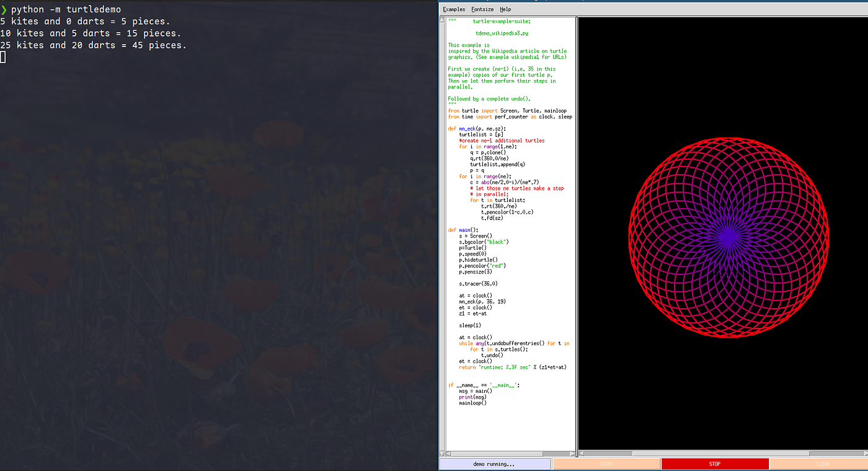Click right arrow of canvas horizontal scrollbar

[x=866, y=454]
